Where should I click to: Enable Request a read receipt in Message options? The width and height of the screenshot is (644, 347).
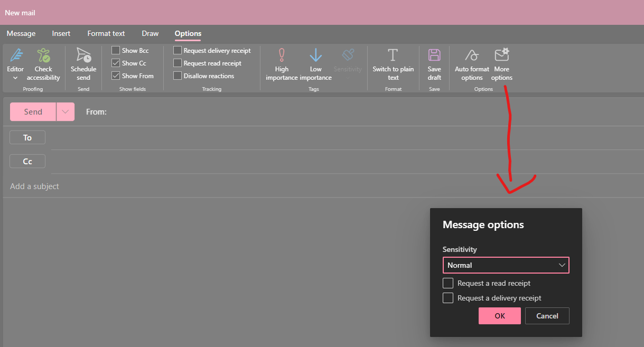coord(448,283)
